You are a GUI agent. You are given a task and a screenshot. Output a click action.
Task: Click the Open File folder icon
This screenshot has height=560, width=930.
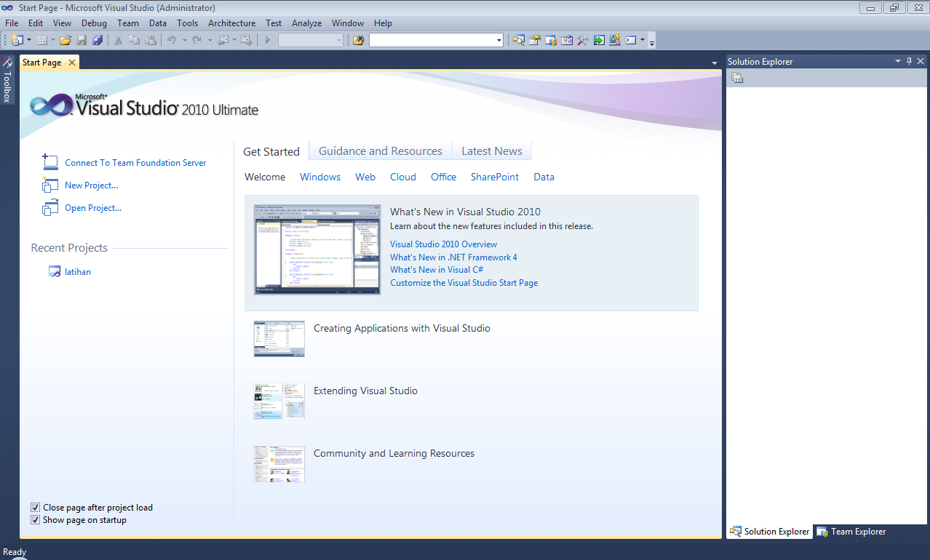tap(65, 40)
